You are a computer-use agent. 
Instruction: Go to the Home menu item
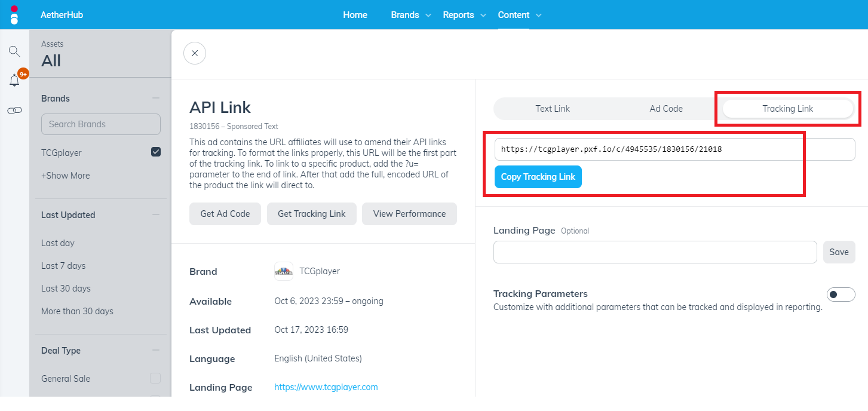click(355, 15)
